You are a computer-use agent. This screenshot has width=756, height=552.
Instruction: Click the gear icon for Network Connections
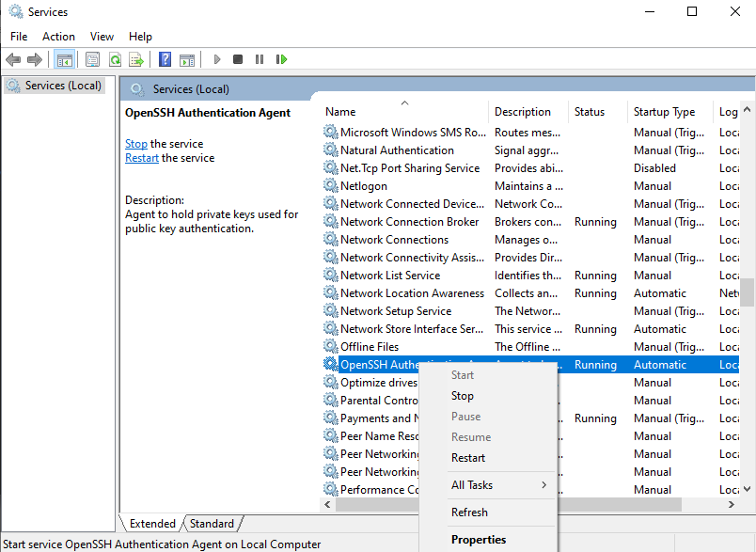(331, 239)
